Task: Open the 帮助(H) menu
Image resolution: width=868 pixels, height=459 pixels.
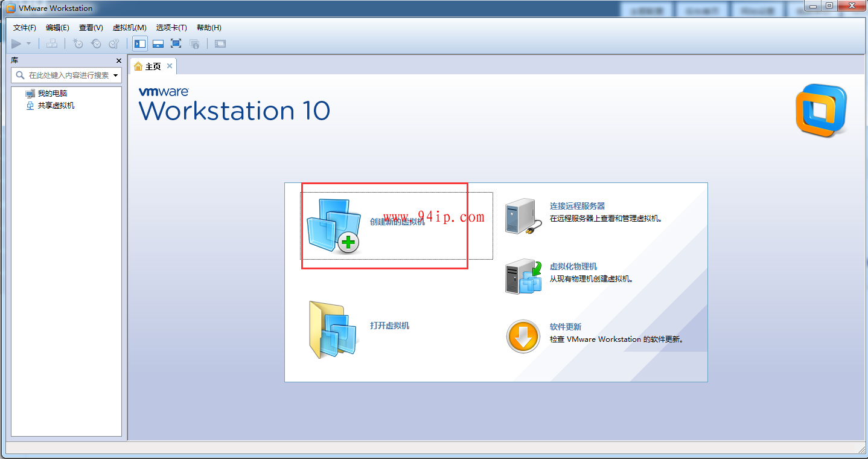Action: coord(209,28)
